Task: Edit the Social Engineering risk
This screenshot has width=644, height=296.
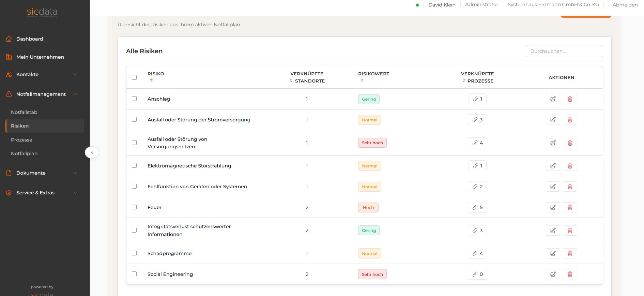Action: [553, 274]
